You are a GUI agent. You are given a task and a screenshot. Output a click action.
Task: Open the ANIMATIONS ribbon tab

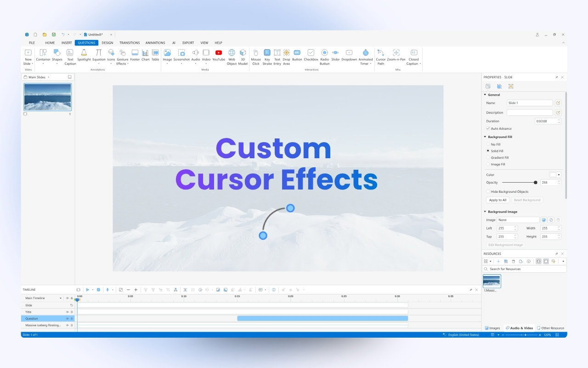click(x=155, y=43)
